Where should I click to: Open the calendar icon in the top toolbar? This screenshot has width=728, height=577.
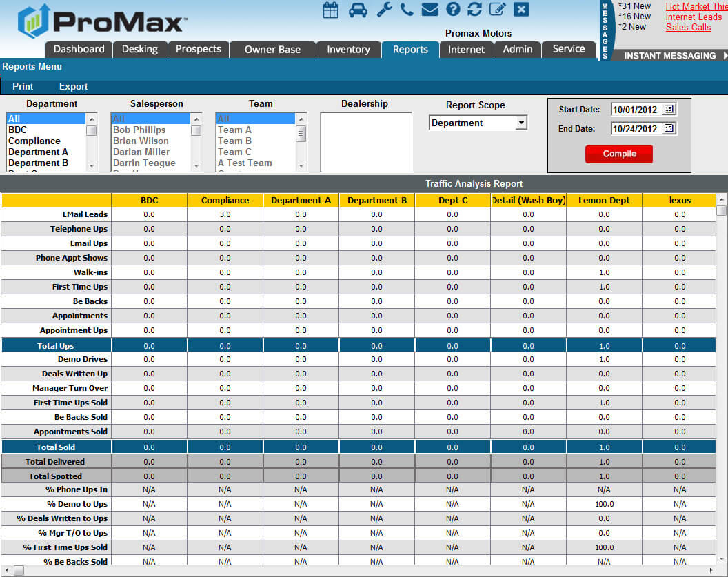[330, 10]
